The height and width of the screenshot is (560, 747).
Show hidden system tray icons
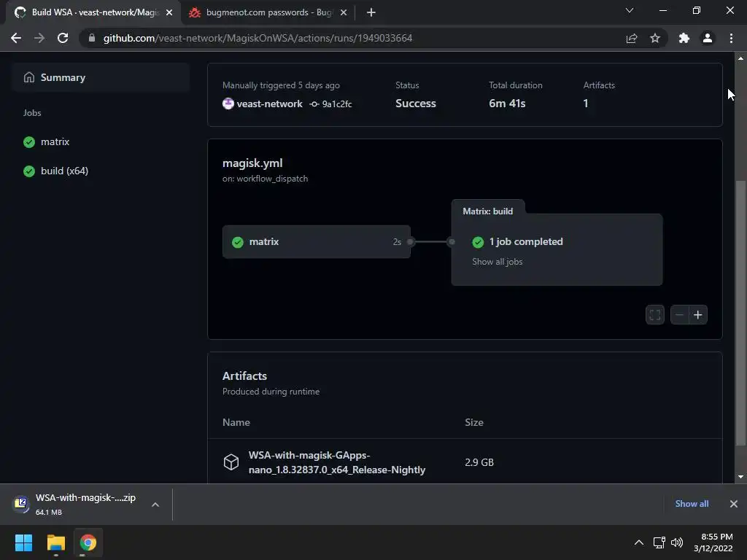(639, 542)
